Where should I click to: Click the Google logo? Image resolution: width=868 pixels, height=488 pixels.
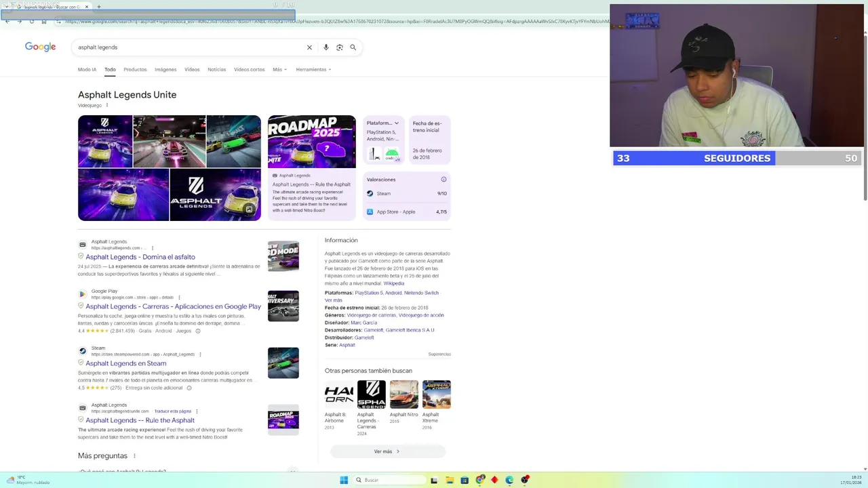(x=40, y=47)
